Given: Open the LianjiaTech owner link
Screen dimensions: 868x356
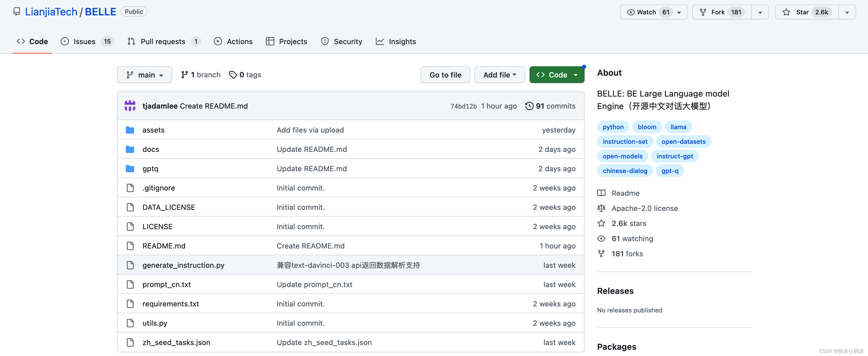Looking at the screenshot, I should pyautogui.click(x=51, y=12).
